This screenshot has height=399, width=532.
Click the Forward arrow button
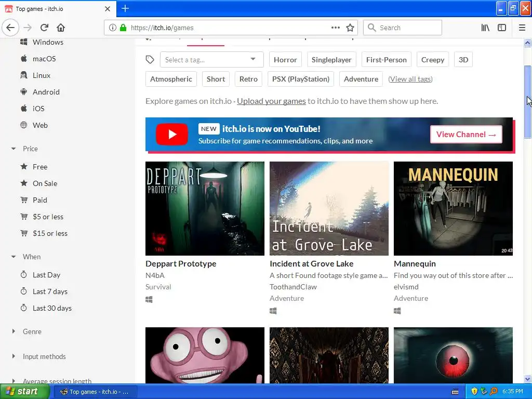(28, 28)
